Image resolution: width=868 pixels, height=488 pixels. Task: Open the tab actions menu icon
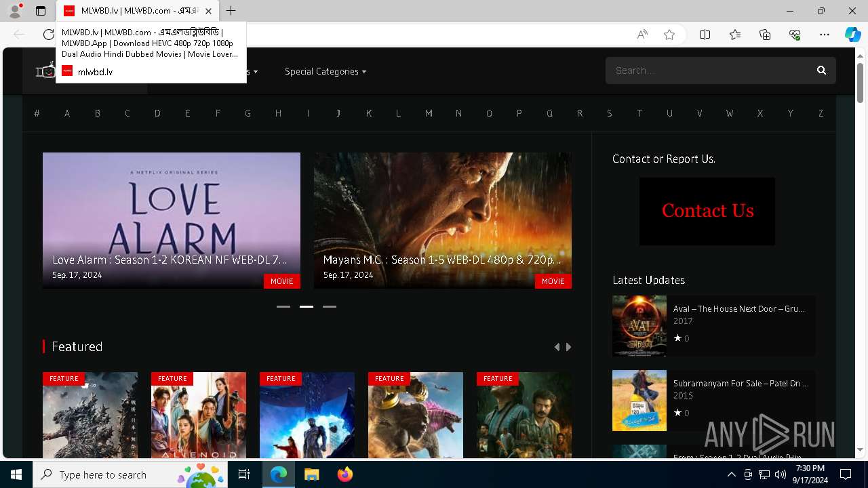tap(41, 11)
